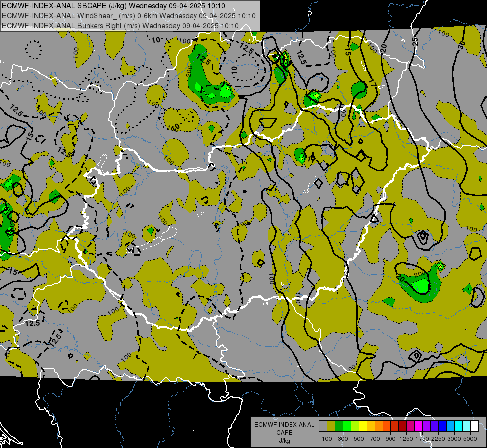Select the dark green legend swatch
This screenshot has height=448, width=487.
(x=339, y=426)
